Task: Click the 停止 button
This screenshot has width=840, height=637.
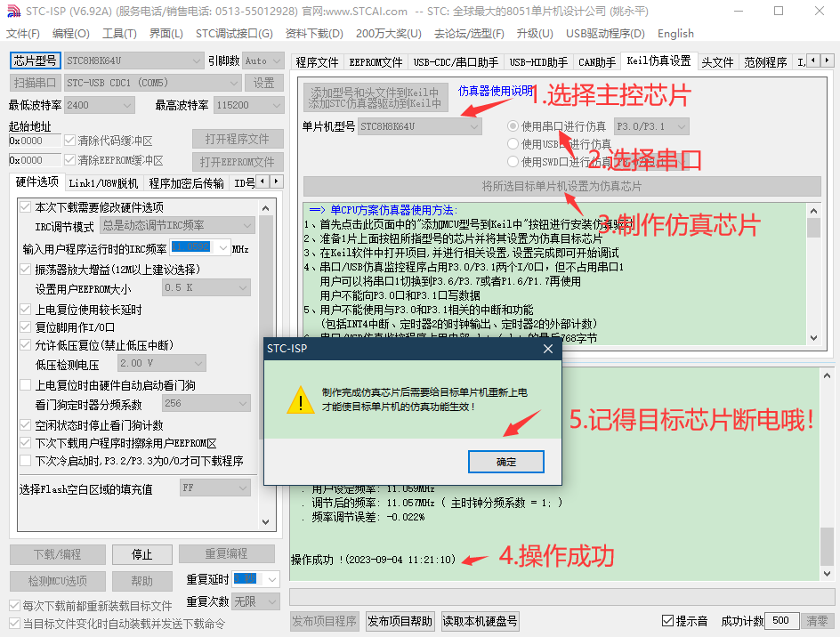Action: tap(142, 554)
